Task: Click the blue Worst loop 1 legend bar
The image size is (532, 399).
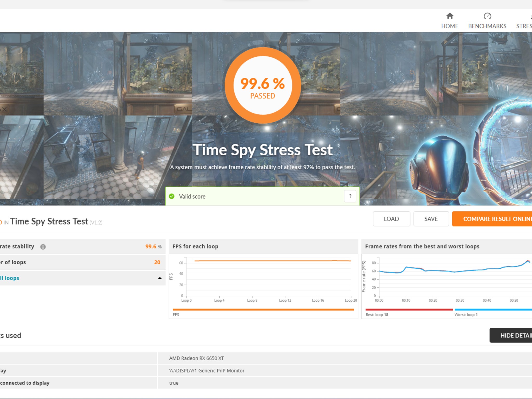Action: click(493, 309)
